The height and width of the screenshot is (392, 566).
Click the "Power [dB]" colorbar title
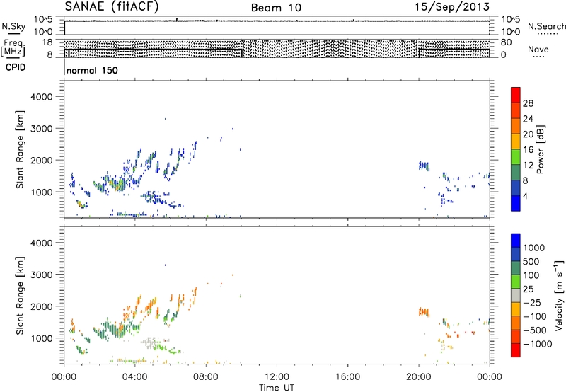(x=541, y=149)
